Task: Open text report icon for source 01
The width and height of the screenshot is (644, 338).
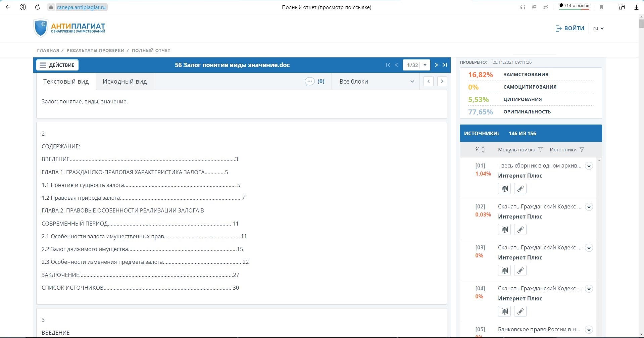Action: click(504, 189)
